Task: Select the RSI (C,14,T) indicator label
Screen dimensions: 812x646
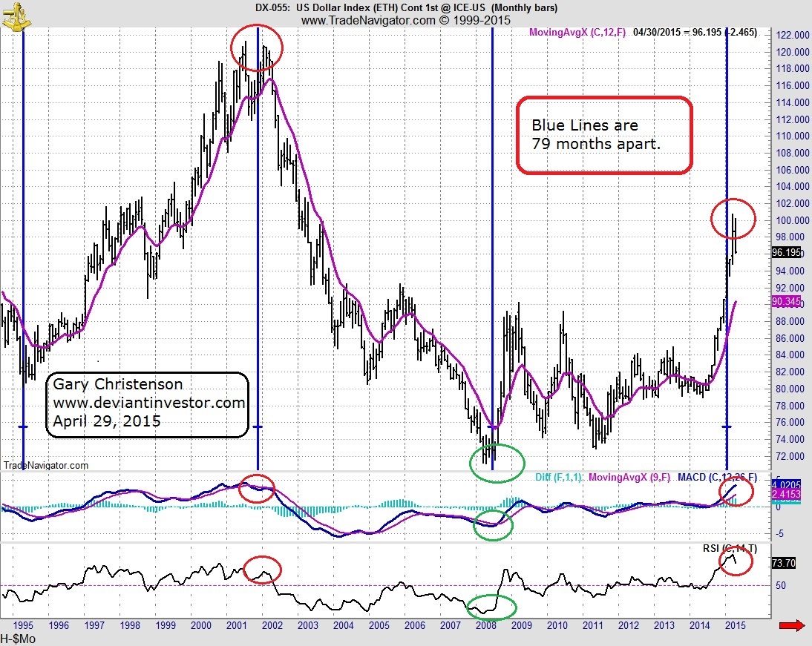Action: tap(730, 548)
